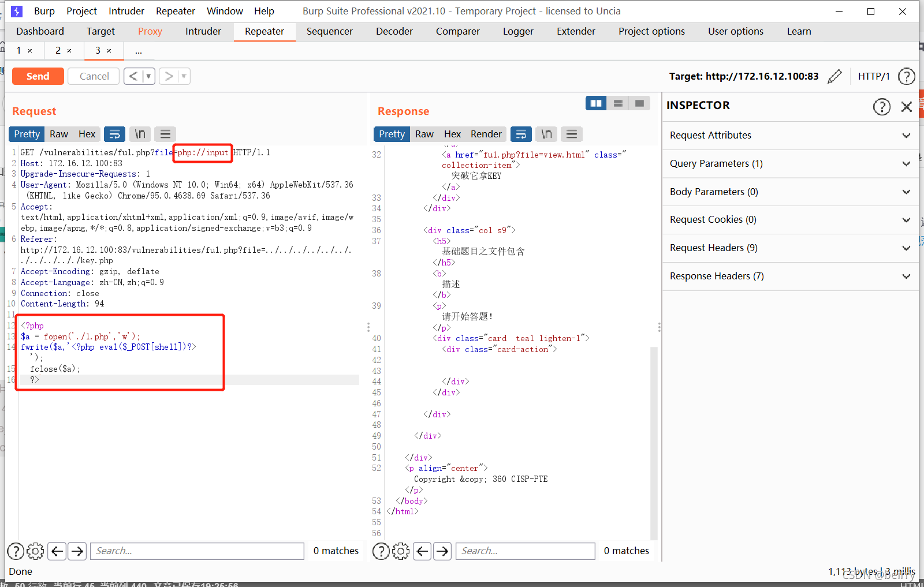Switch to combined tabbed layout view
The image size is (924, 587).
639,103
